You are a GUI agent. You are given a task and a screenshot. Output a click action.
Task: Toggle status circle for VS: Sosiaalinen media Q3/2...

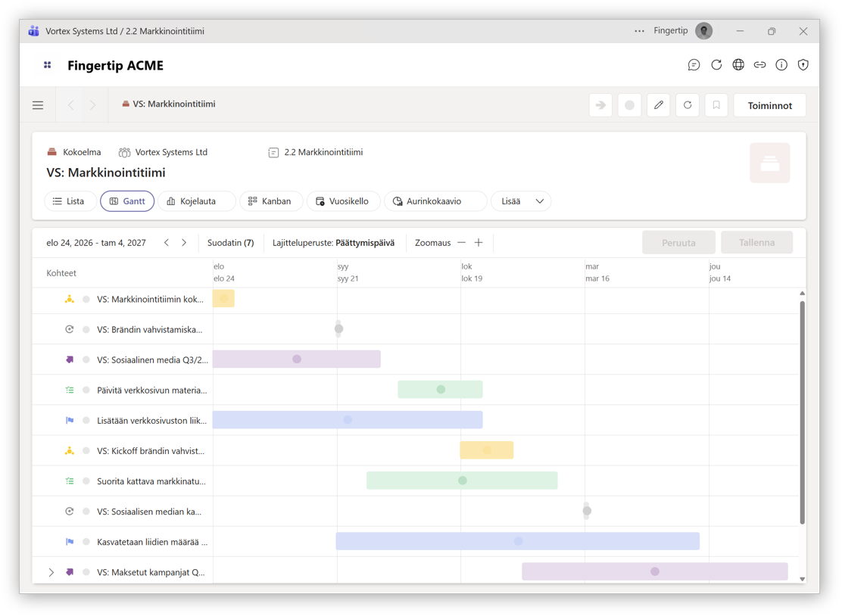pyautogui.click(x=86, y=360)
